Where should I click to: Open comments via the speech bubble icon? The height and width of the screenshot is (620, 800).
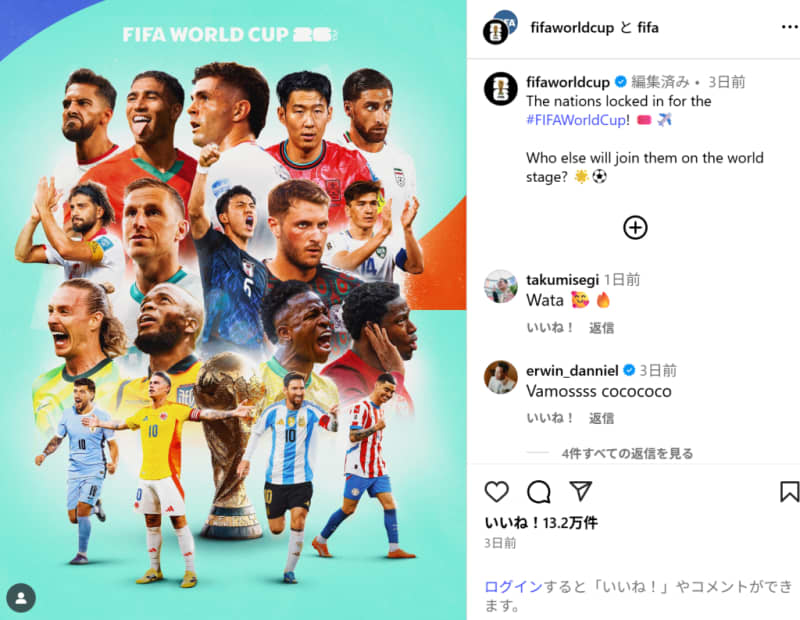pyautogui.click(x=538, y=491)
